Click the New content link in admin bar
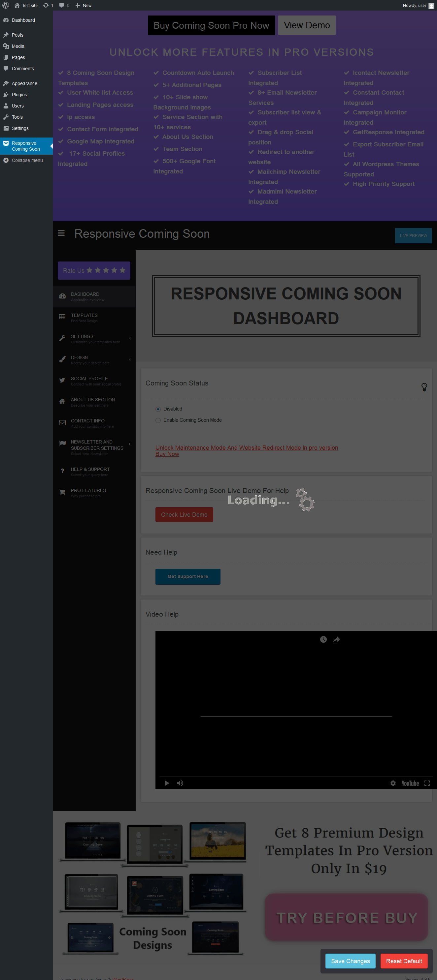This screenshot has height=980, width=437. point(84,5)
